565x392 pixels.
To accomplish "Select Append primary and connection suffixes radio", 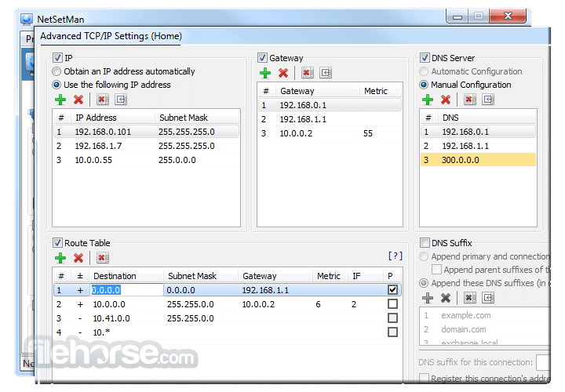I will pyautogui.click(x=424, y=256).
